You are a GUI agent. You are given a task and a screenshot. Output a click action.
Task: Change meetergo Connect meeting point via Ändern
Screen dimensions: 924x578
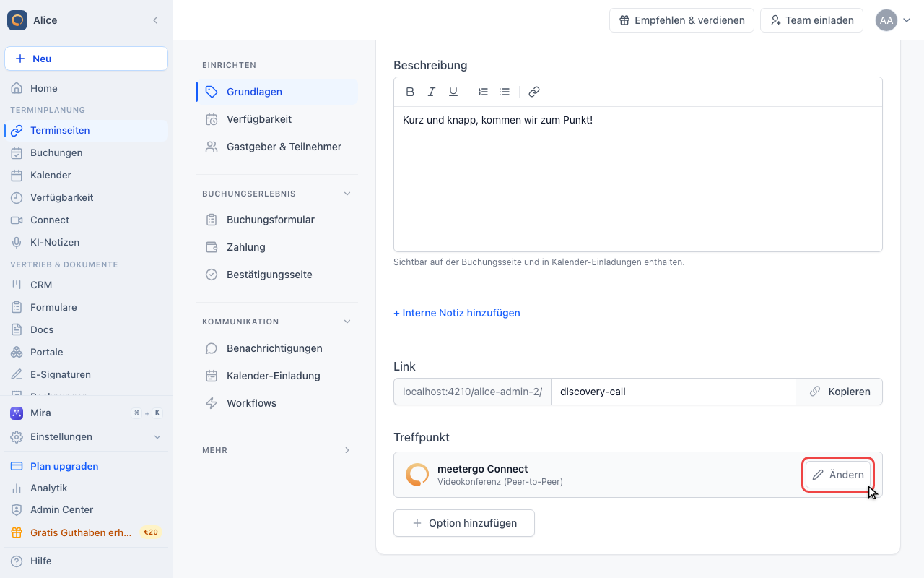click(x=838, y=475)
